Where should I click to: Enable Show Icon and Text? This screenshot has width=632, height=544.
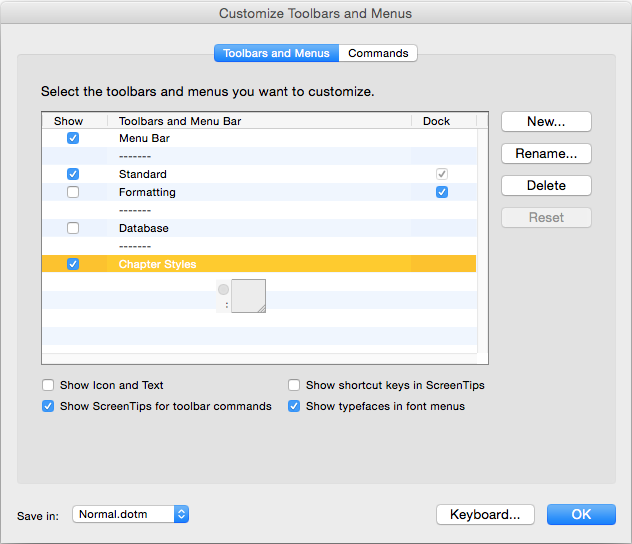click(x=48, y=385)
